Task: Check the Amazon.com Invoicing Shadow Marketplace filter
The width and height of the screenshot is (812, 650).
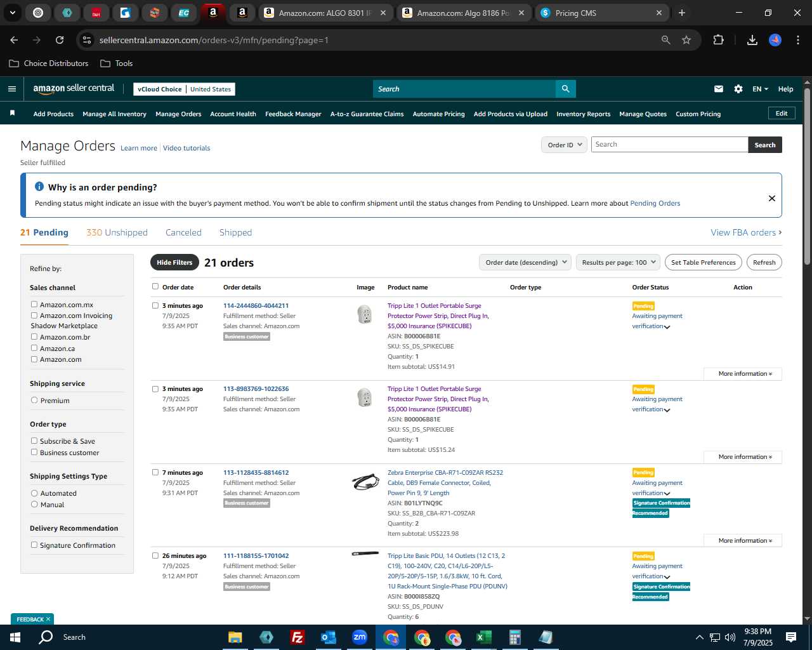Action: (34, 315)
